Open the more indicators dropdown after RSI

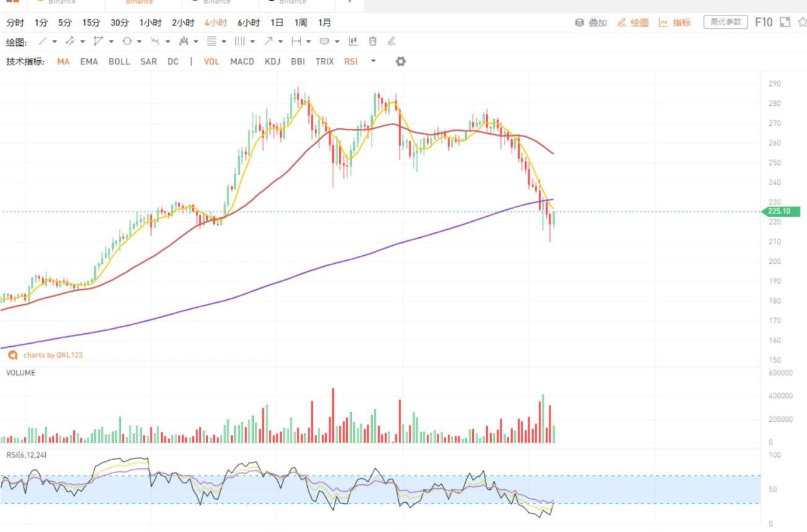tap(373, 61)
